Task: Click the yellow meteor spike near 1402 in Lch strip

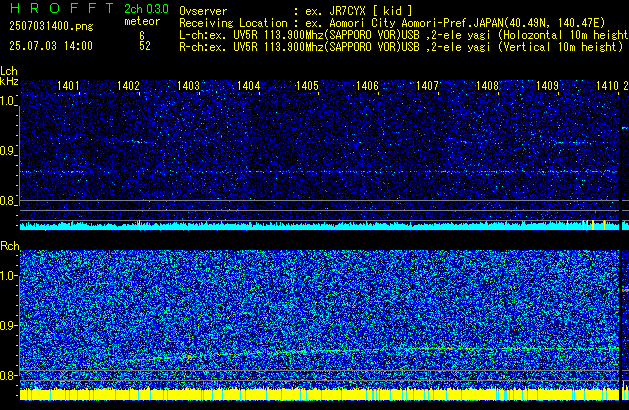Action: [x=139, y=225]
